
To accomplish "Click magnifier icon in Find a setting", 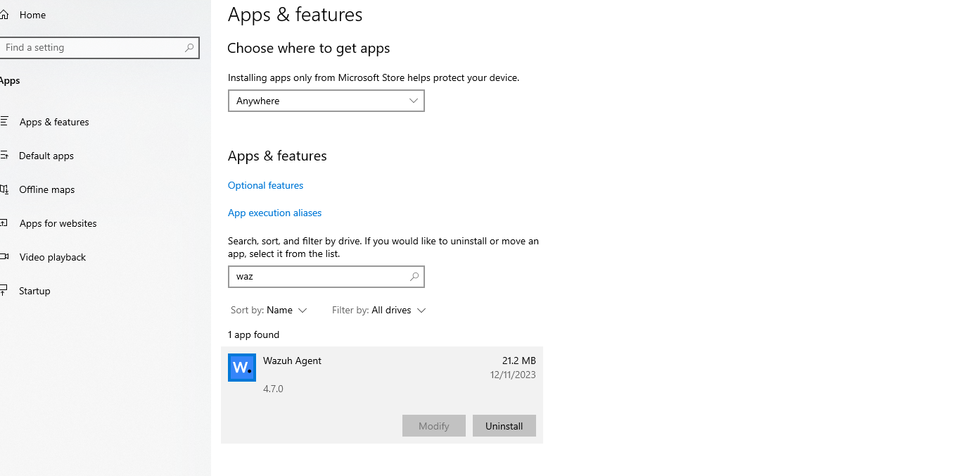I will pyautogui.click(x=189, y=48).
